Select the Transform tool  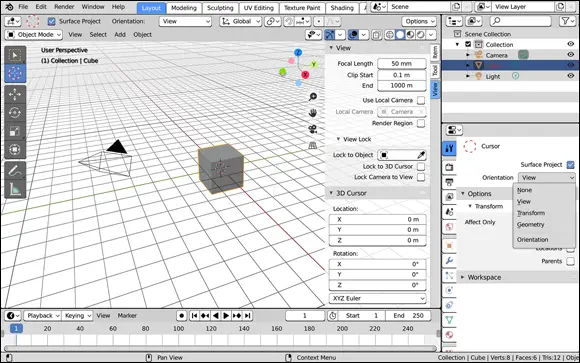(15, 149)
